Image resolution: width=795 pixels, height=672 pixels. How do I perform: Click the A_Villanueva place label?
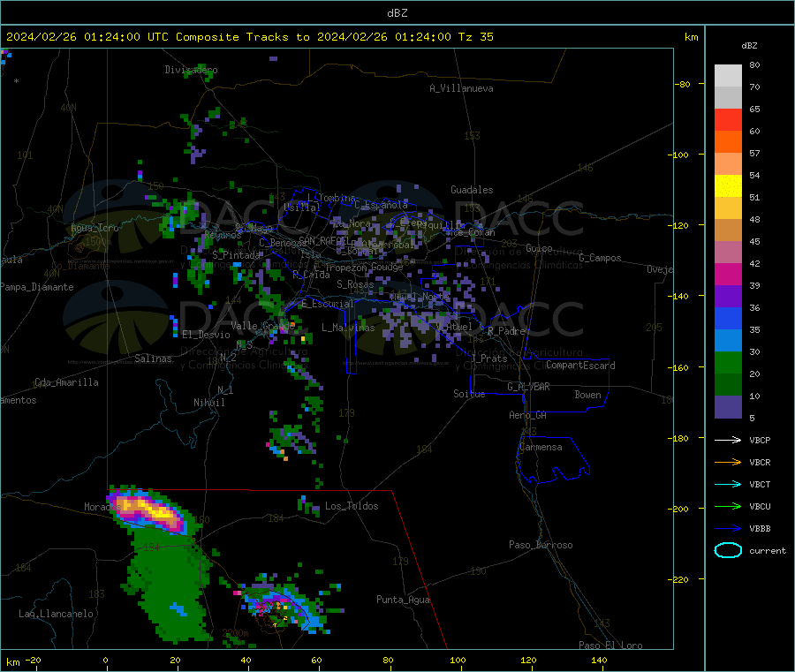[461, 88]
